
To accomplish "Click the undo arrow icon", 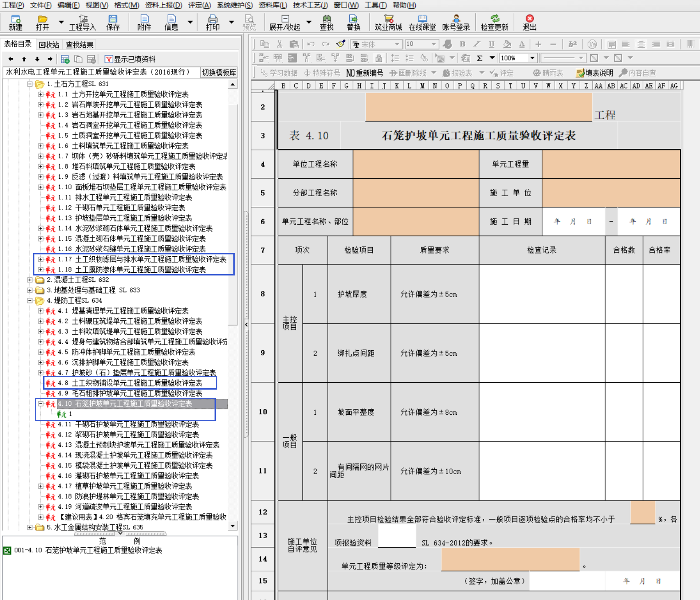I will tap(311, 44).
